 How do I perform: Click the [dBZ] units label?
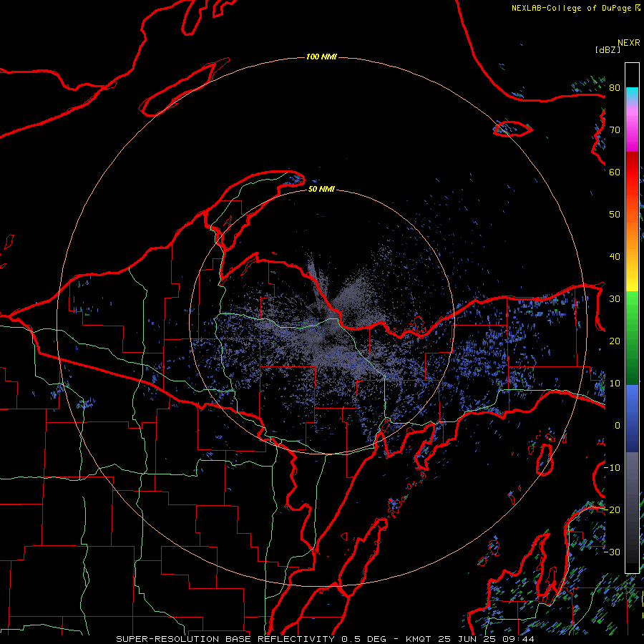(608, 49)
